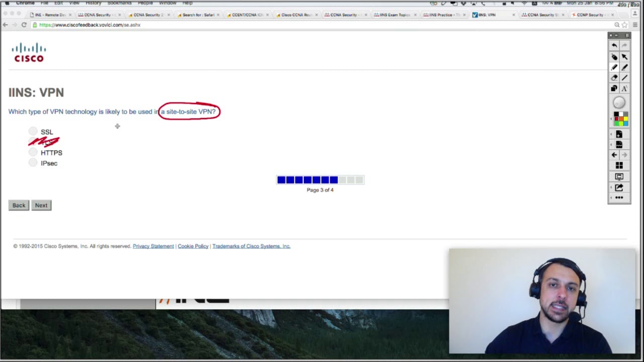Open the three-dots more options icon
The height and width of the screenshot is (362, 644).
point(619,198)
